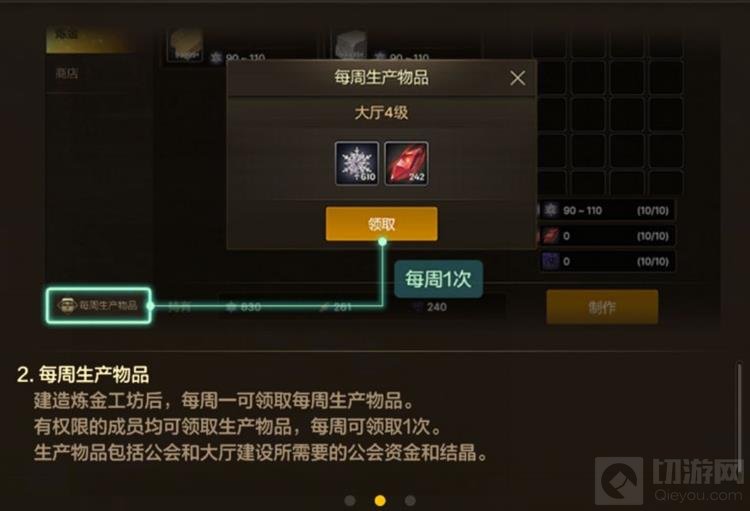Click the red gem material row
Screen dimensions: 750x511
click(x=607, y=236)
